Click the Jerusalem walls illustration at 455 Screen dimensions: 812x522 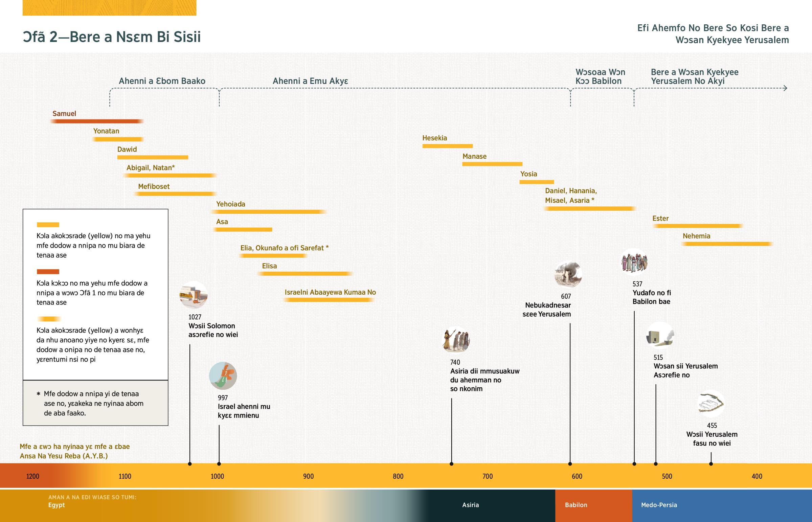click(x=711, y=404)
